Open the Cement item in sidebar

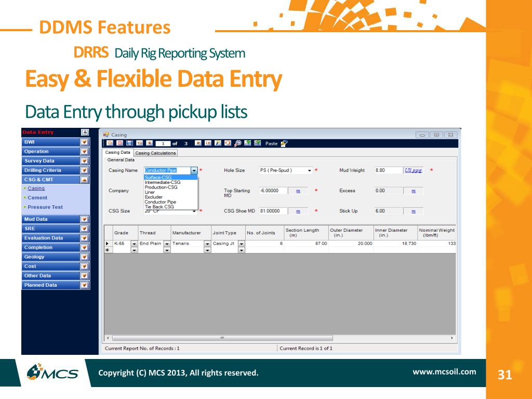coord(37,198)
